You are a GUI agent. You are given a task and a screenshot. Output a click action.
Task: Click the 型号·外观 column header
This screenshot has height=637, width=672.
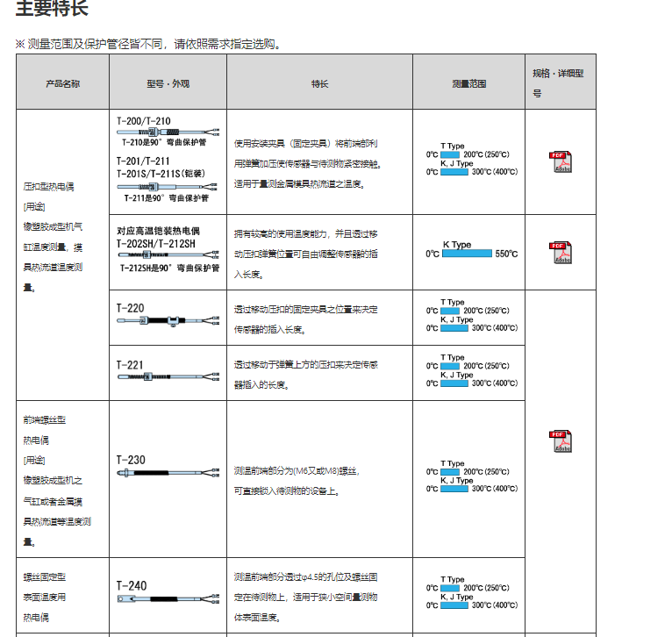click(x=168, y=83)
